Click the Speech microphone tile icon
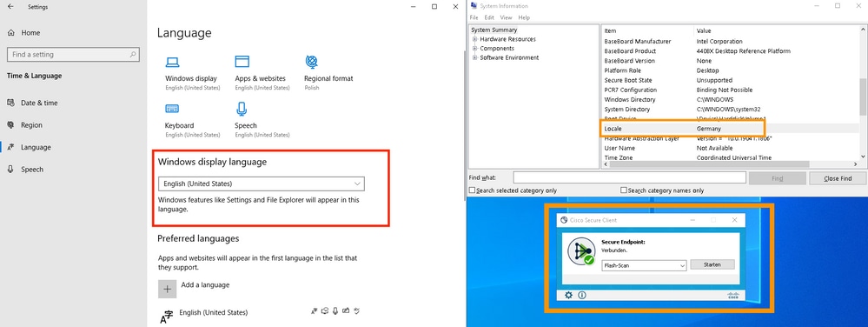Screen dimensions: 868x327 click(x=242, y=108)
